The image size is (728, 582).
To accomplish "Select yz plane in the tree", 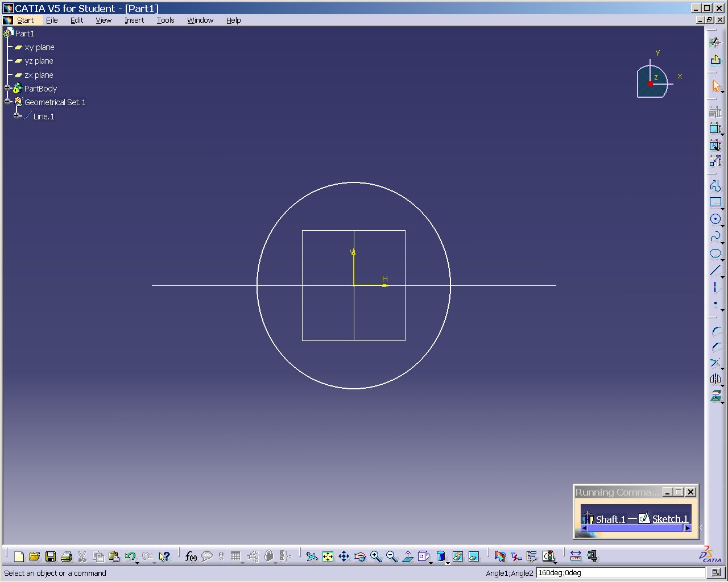I will [x=39, y=61].
